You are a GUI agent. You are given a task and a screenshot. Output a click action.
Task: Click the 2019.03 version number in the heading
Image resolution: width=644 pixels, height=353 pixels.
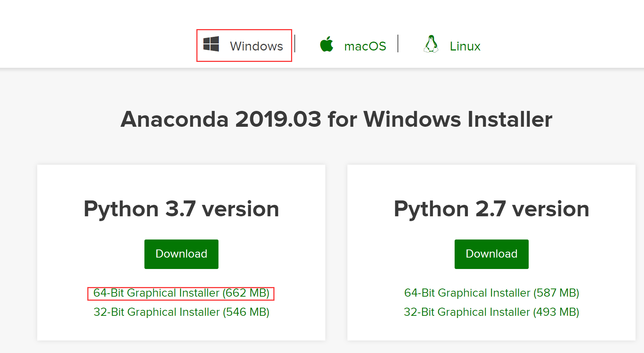click(x=278, y=119)
